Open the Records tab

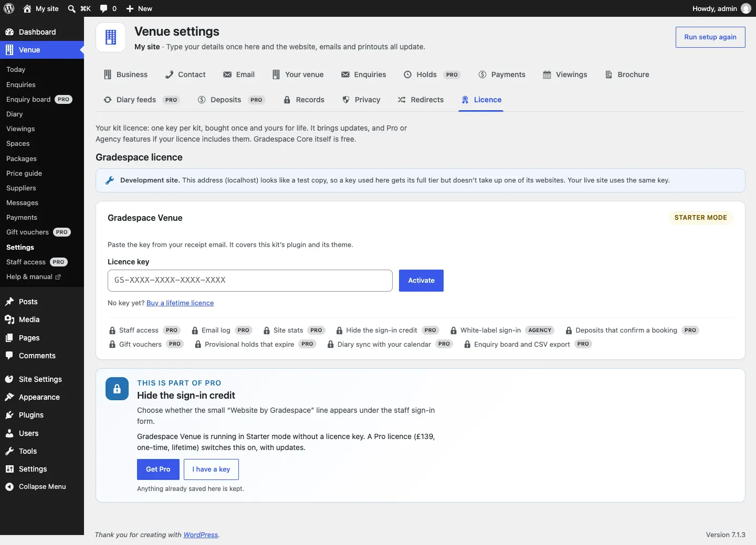pos(304,100)
